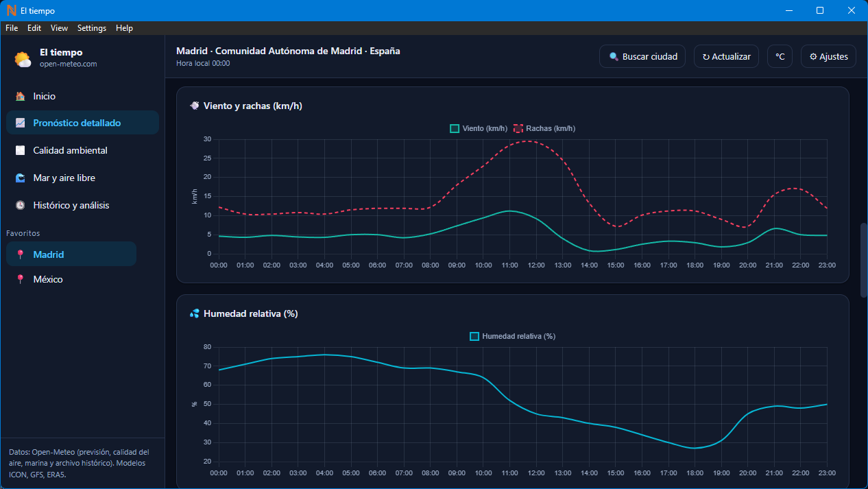Click the wind icon in Viento y rachas header
The height and width of the screenshot is (489, 868).
click(195, 106)
